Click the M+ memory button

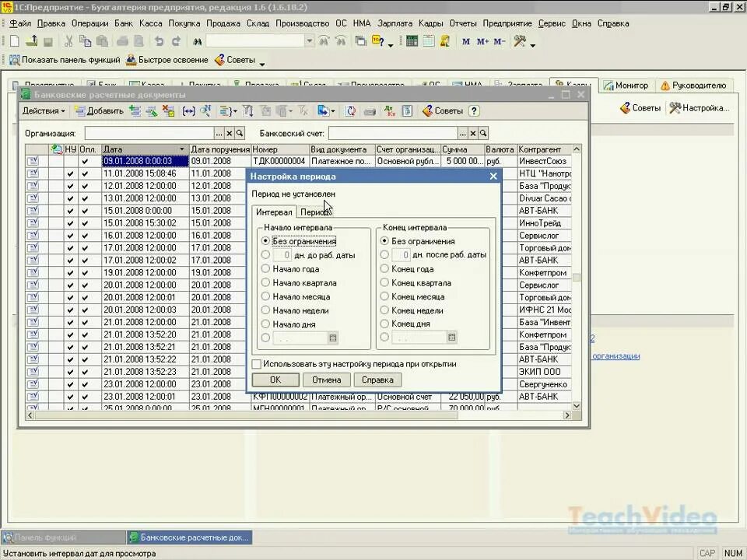482,41
